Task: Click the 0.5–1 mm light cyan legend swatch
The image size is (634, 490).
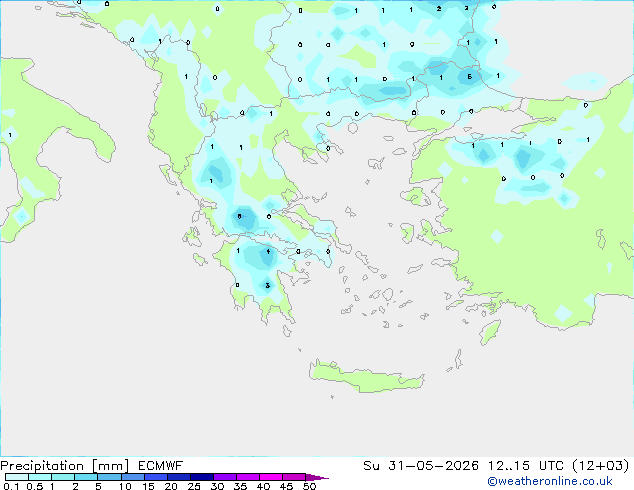Action: (40, 477)
